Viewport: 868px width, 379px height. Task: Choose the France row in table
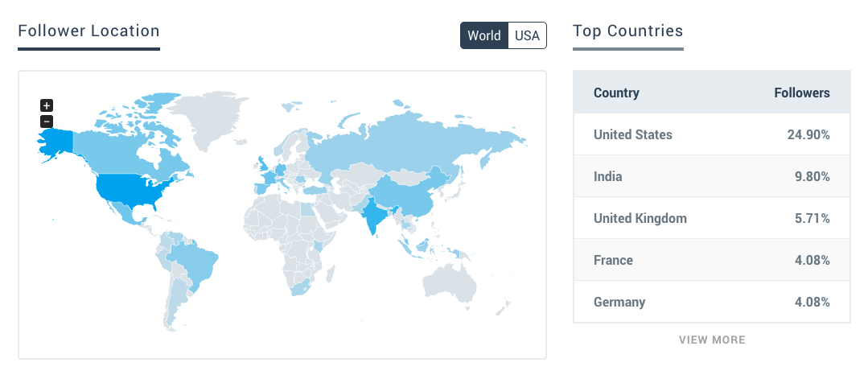pyautogui.click(x=711, y=260)
